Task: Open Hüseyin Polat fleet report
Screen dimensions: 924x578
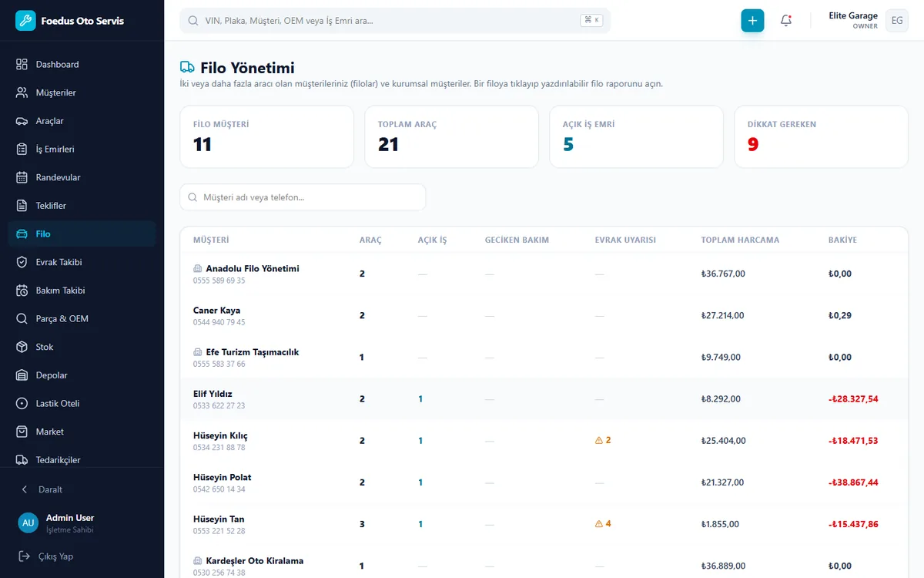Action: tap(544, 482)
